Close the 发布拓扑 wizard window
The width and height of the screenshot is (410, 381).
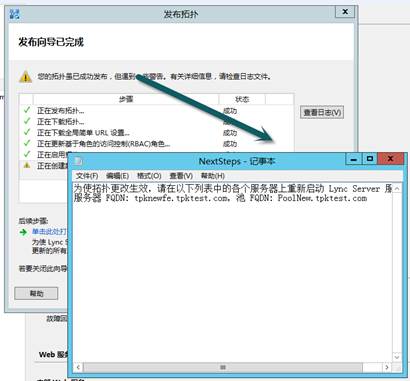[345, 12]
